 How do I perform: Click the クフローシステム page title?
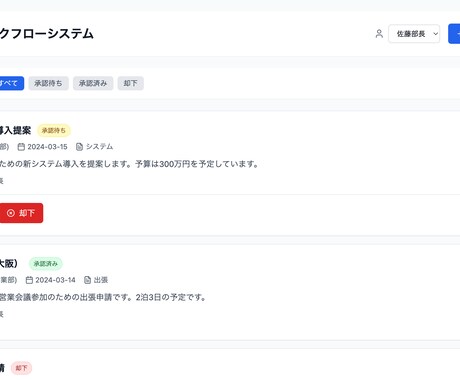(x=47, y=34)
